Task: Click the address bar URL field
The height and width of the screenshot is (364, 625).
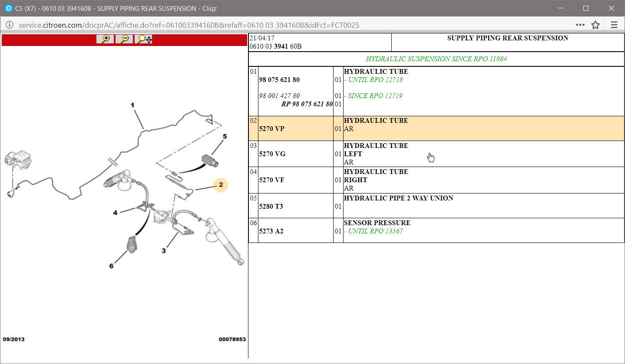Action: [189, 25]
